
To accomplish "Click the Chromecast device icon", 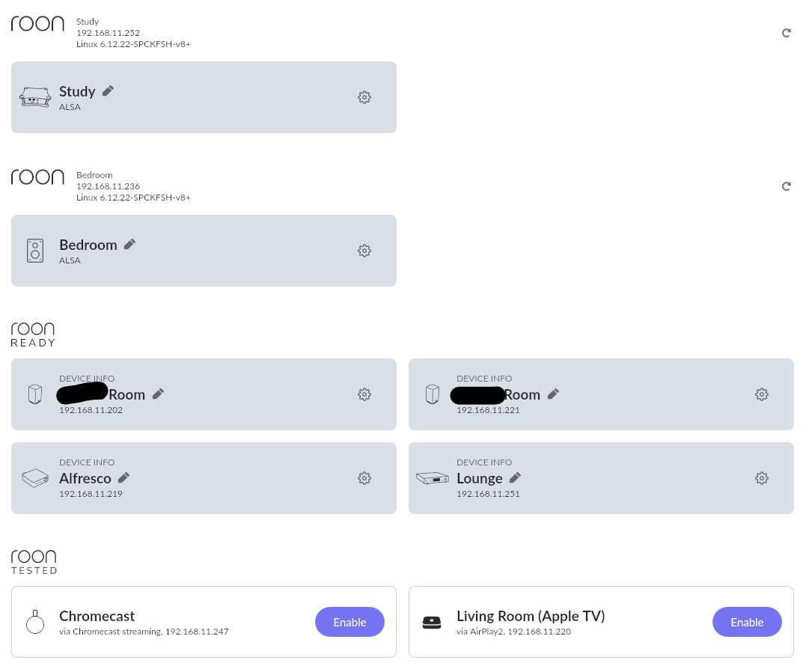I will (35, 622).
